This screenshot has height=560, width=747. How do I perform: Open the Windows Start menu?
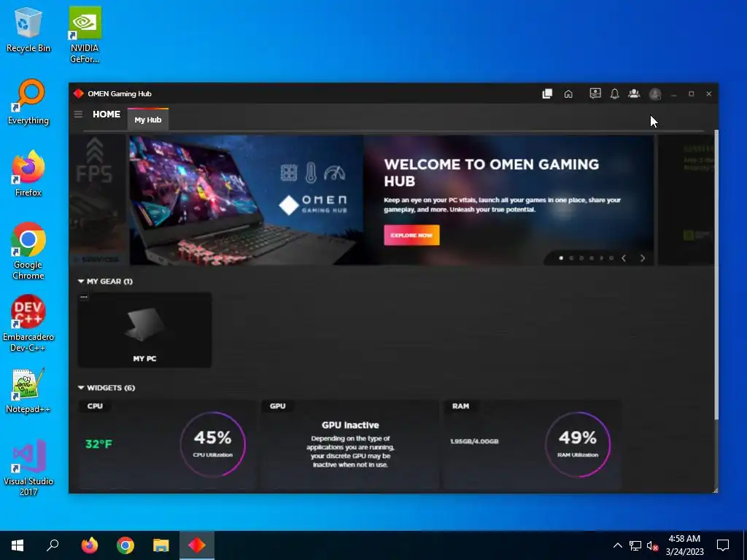click(x=18, y=545)
